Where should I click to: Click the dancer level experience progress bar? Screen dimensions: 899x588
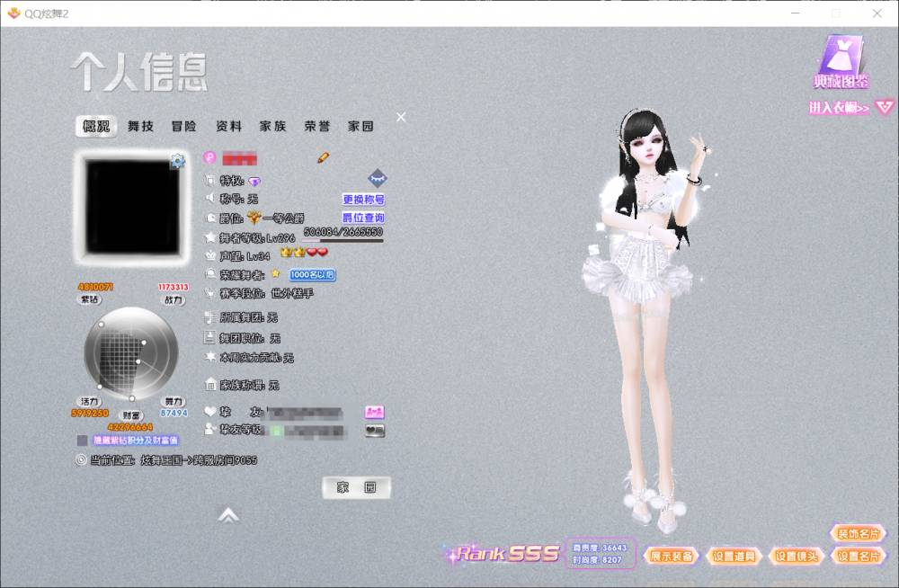click(343, 241)
